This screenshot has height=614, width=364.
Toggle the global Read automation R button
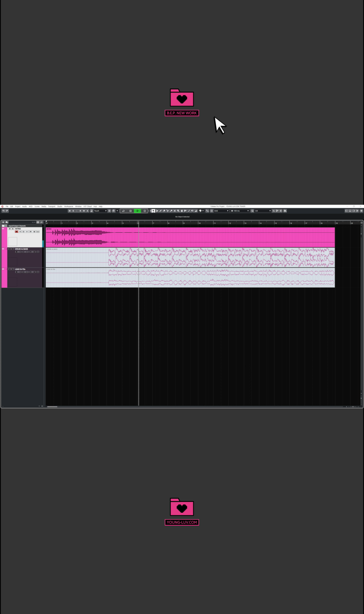pyautogui.click(x=80, y=211)
